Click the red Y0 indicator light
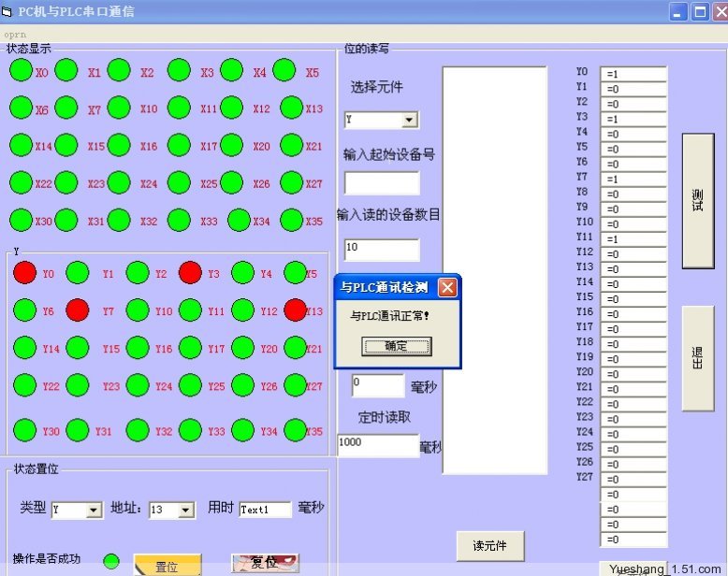 coord(24,272)
